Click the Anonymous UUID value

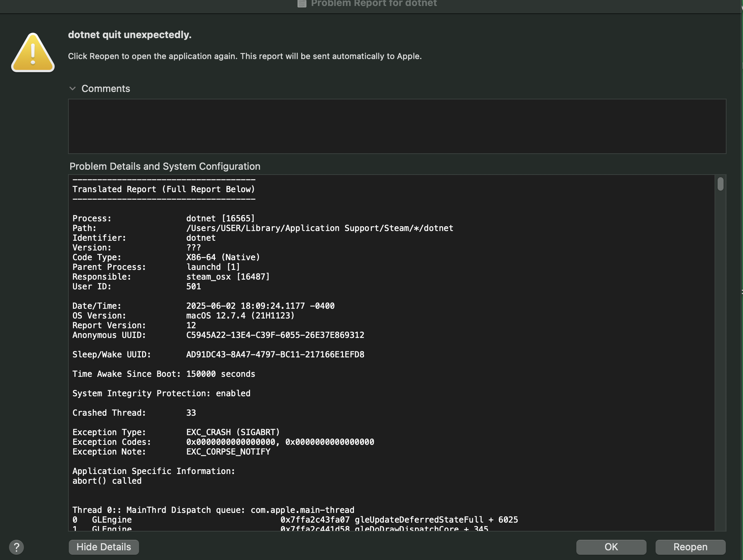pyautogui.click(x=275, y=335)
